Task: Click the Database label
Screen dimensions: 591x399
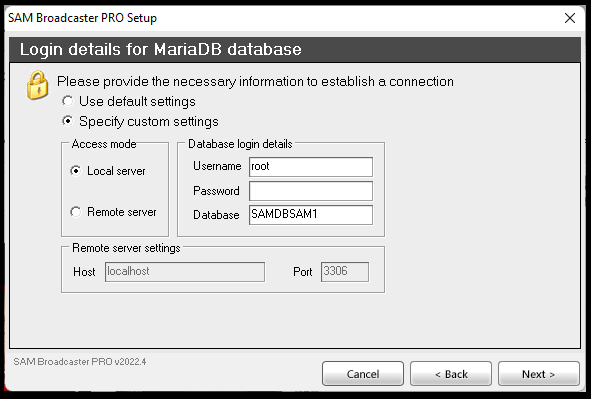Action: click(x=216, y=215)
